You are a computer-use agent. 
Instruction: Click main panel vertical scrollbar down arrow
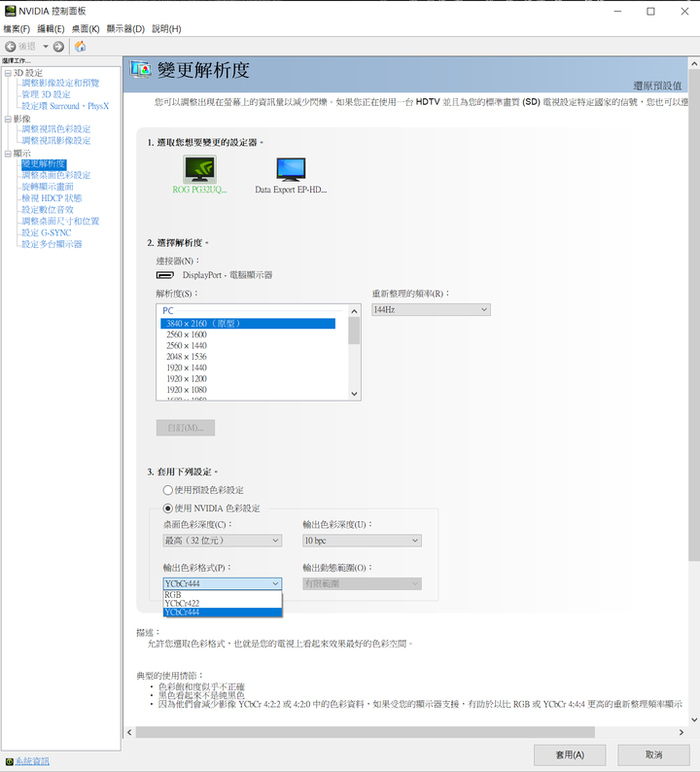(694, 719)
